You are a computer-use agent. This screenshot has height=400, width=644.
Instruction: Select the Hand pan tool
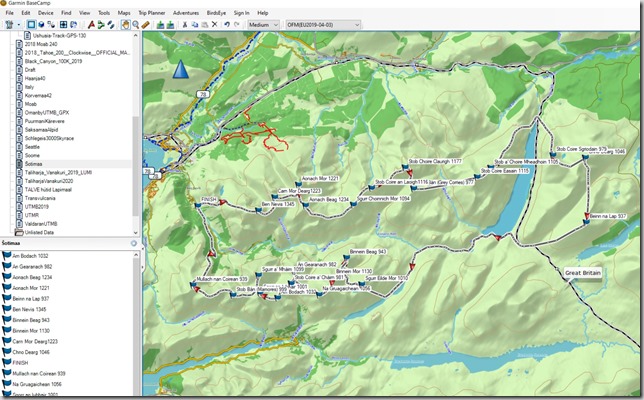tap(125, 25)
